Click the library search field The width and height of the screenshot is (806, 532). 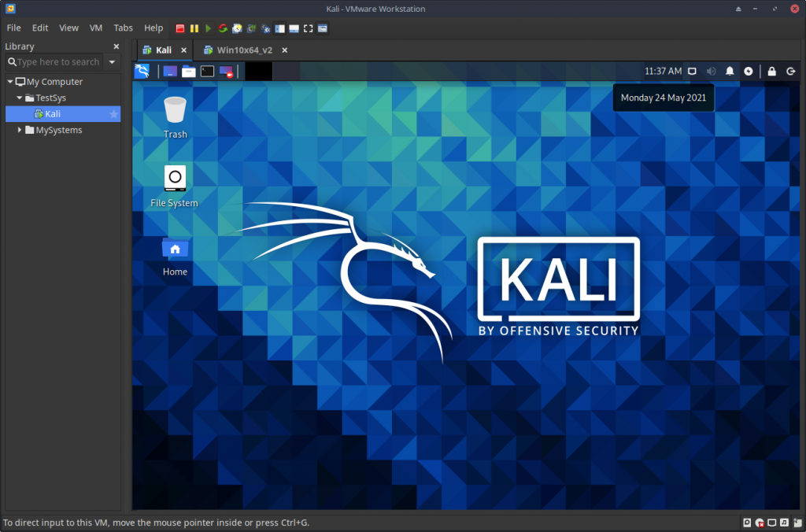tap(54, 61)
